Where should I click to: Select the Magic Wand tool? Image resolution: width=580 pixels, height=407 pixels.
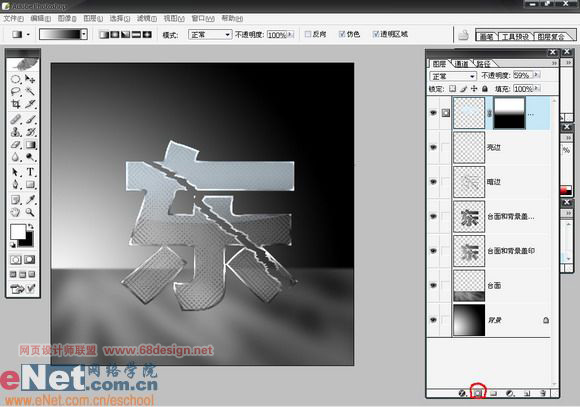click(30, 91)
